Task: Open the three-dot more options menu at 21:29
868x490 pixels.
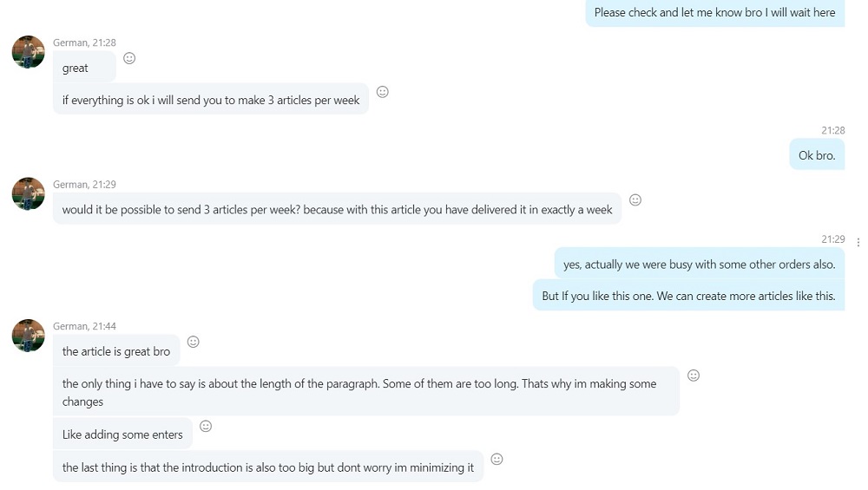Action: click(x=858, y=242)
